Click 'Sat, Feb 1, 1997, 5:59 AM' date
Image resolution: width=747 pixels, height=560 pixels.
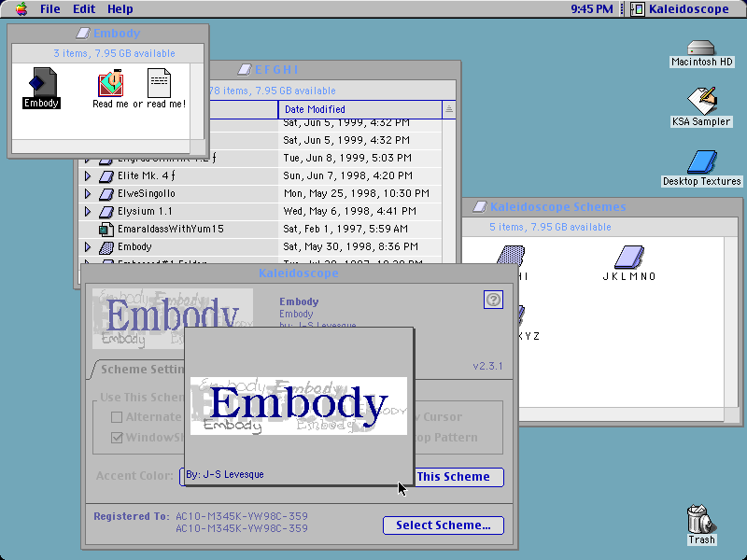click(345, 229)
